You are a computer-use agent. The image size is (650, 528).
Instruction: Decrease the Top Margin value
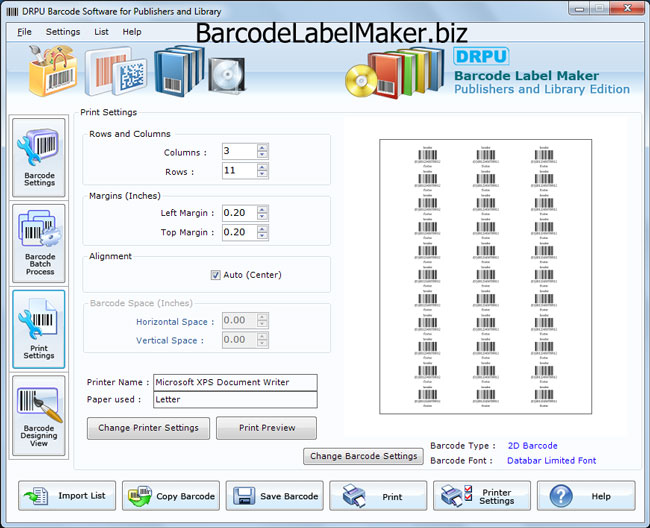[262, 236]
